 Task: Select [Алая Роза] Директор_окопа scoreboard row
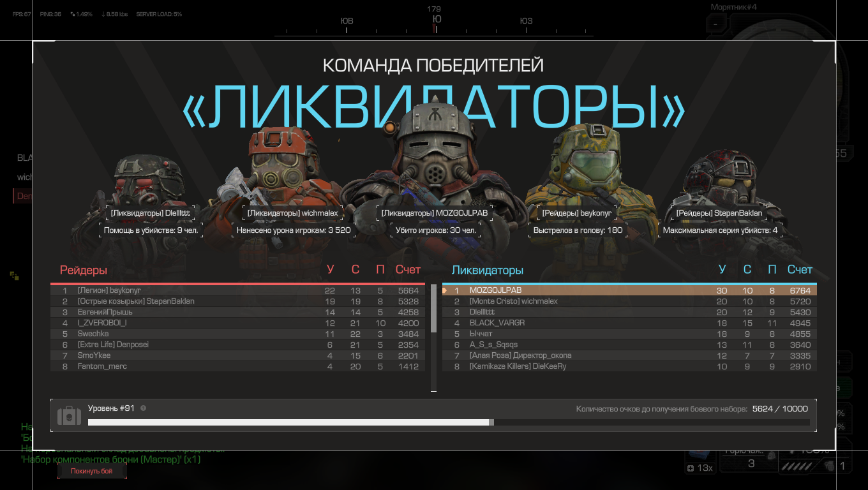pos(629,355)
